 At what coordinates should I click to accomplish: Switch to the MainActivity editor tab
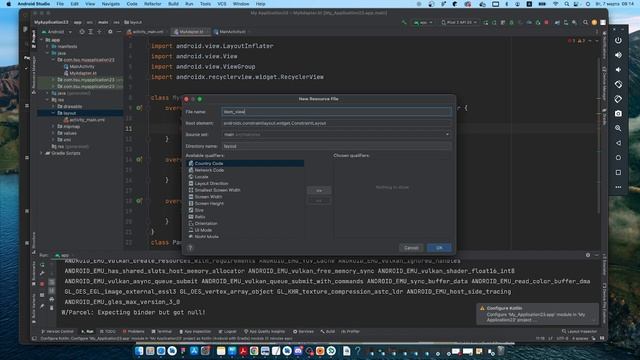click(x=232, y=31)
